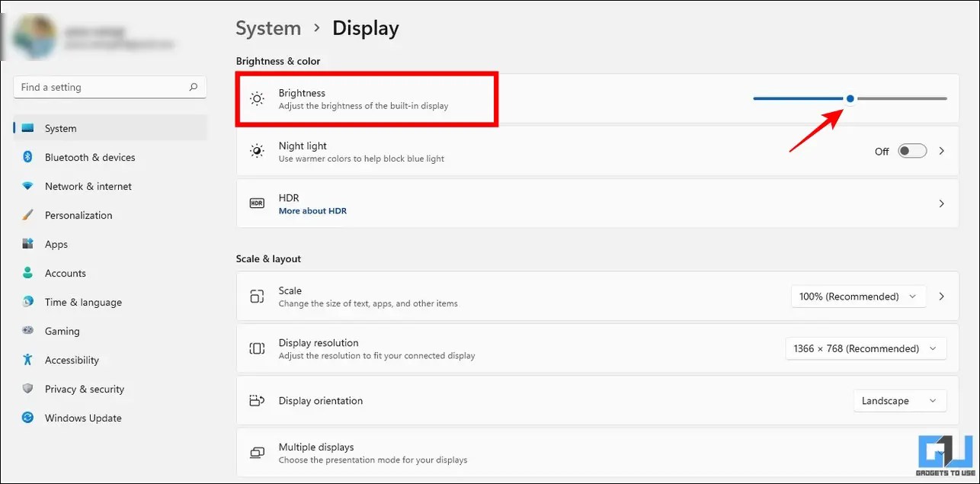Select System in the navigation breadcrumb

tap(268, 27)
